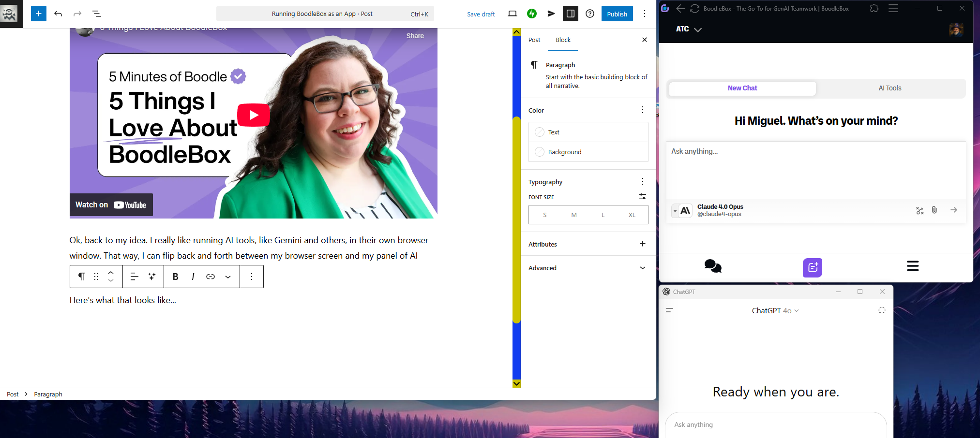Open the ChatGPT 4o model dropdown

[x=775, y=311]
